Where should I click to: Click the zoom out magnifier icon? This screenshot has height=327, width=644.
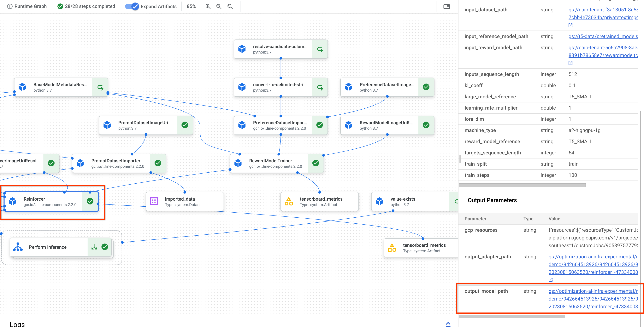[219, 7]
